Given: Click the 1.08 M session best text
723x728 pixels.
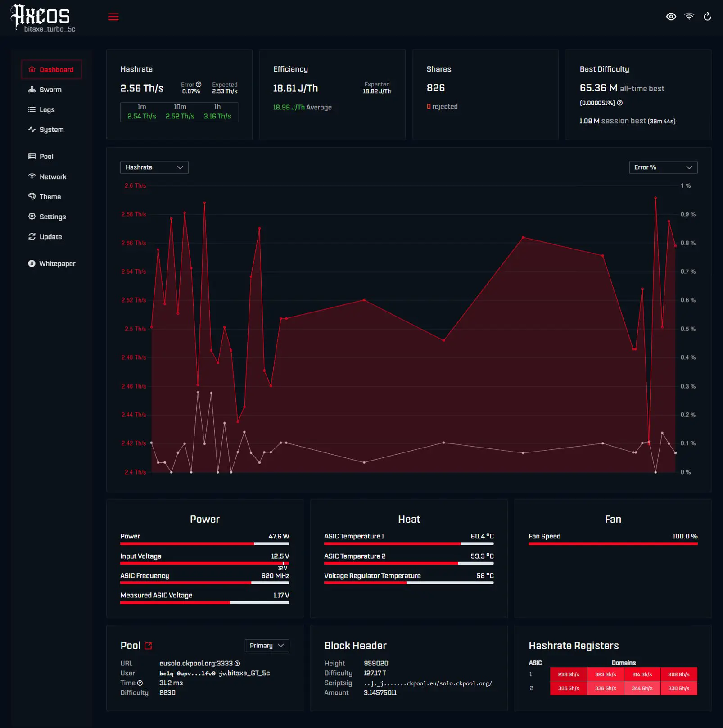Looking at the screenshot, I should pyautogui.click(x=627, y=121).
